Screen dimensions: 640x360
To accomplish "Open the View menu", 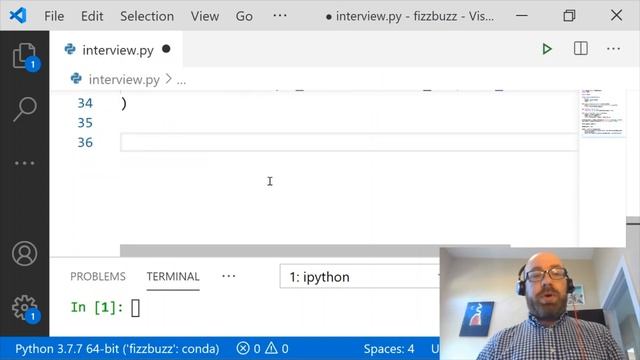I will click(x=205, y=16).
